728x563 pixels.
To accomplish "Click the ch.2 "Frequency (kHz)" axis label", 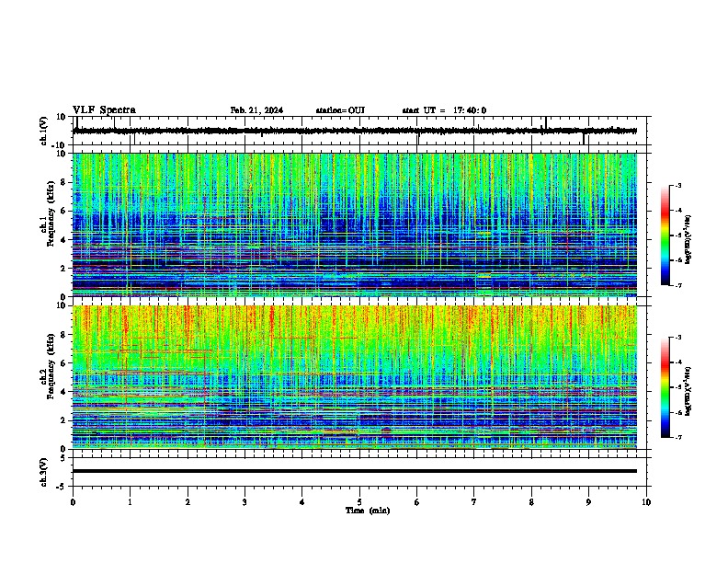I will [51, 366].
